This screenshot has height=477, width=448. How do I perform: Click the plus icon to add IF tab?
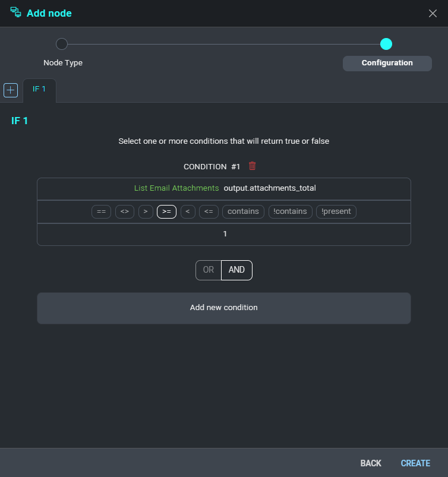(11, 90)
